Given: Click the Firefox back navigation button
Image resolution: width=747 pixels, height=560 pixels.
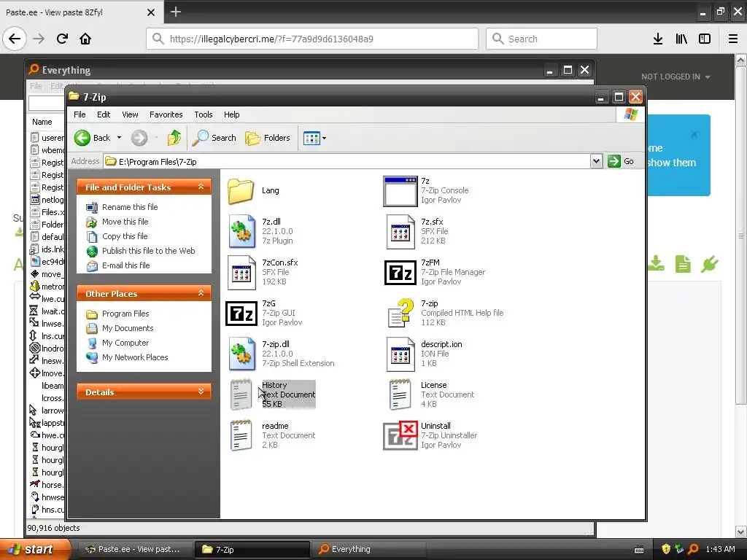Looking at the screenshot, I should coord(15,39).
